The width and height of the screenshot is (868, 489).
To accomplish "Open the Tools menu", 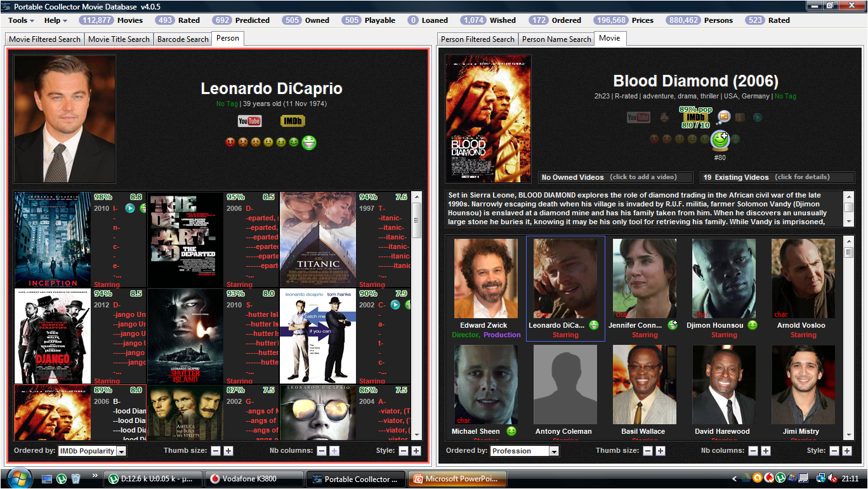I will 22,20.
